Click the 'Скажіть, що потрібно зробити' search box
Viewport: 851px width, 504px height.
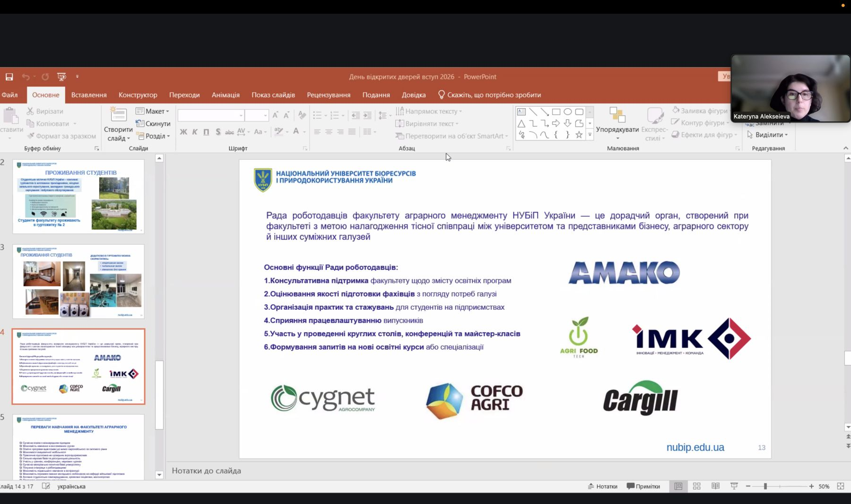[x=489, y=95]
